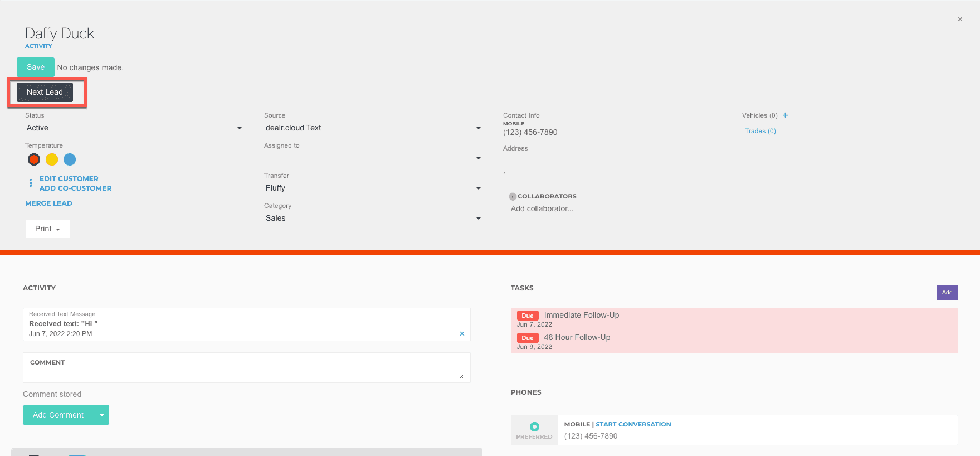Click the three-dot menu beside Edit Customer

tap(31, 183)
